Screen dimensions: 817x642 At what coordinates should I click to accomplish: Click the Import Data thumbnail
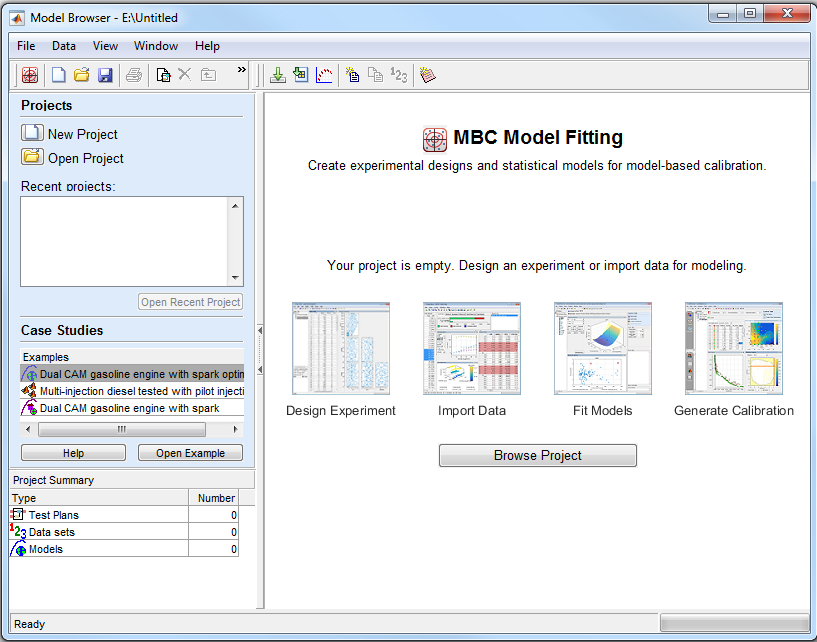click(x=472, y=348)
